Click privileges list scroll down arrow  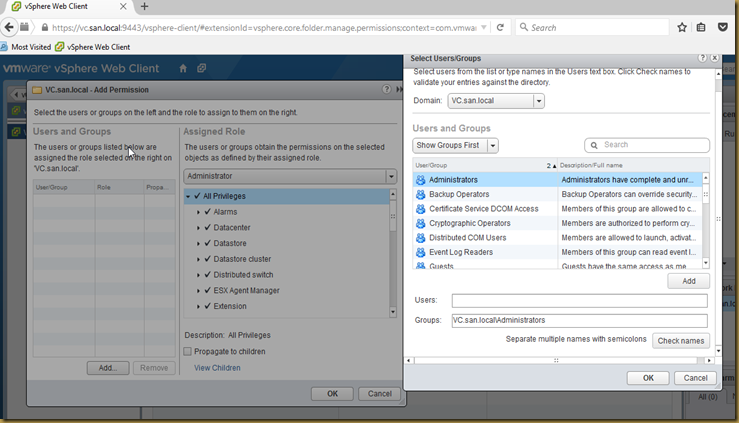point(393,312)
